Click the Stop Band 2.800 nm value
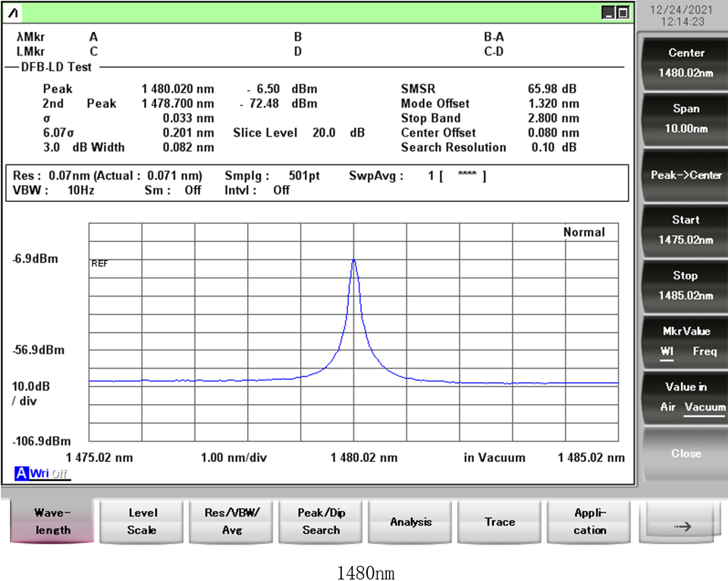Viewport: 728px width, 581px height. [554, 118]
